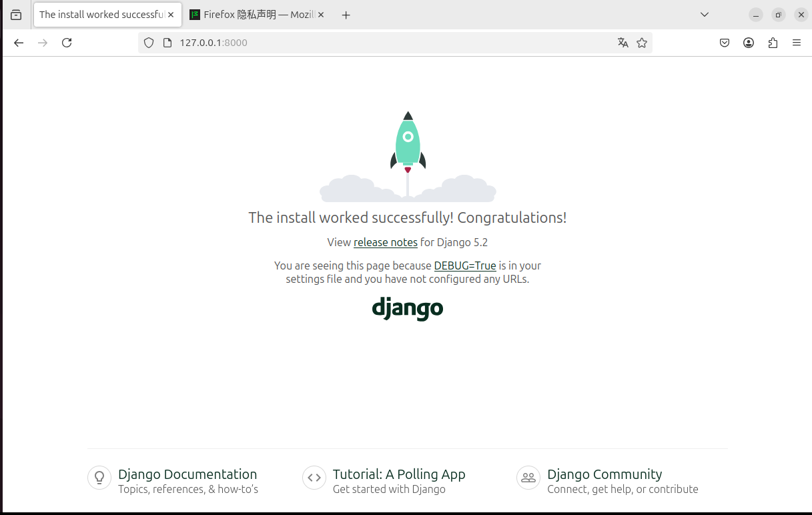Click the heading "The install worked successfully! Congratulations!"
Screen dimensions: 812x515
tap(408, 217)
